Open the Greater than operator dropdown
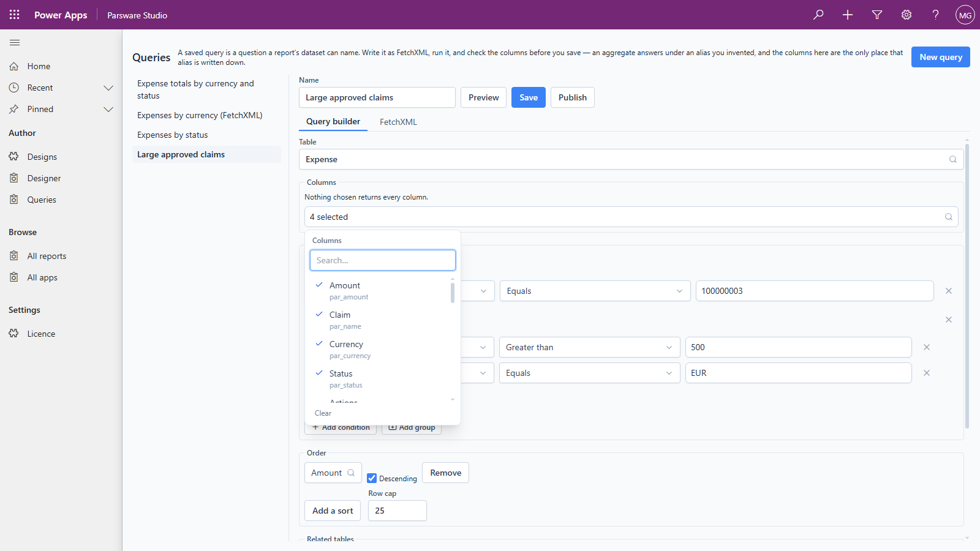 pyautogui.click(x=589, y=347)
